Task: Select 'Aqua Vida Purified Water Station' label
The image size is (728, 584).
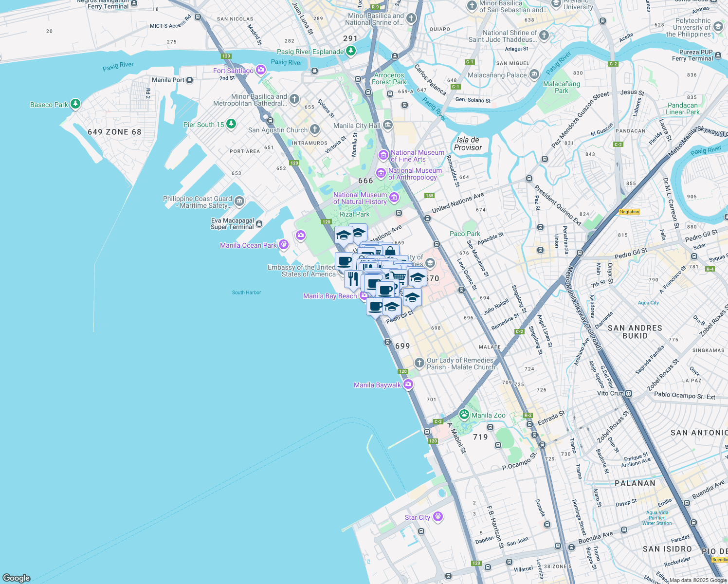Action: pos(657,518)
